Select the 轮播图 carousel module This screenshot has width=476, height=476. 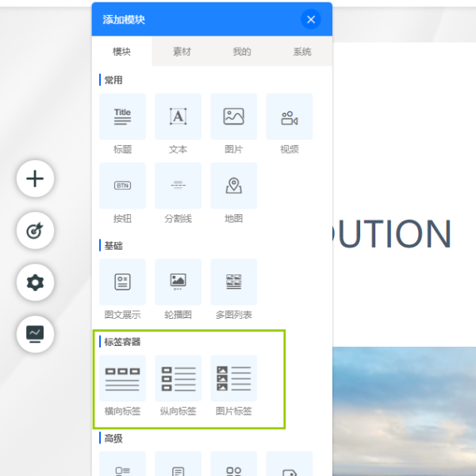[178, 282]
